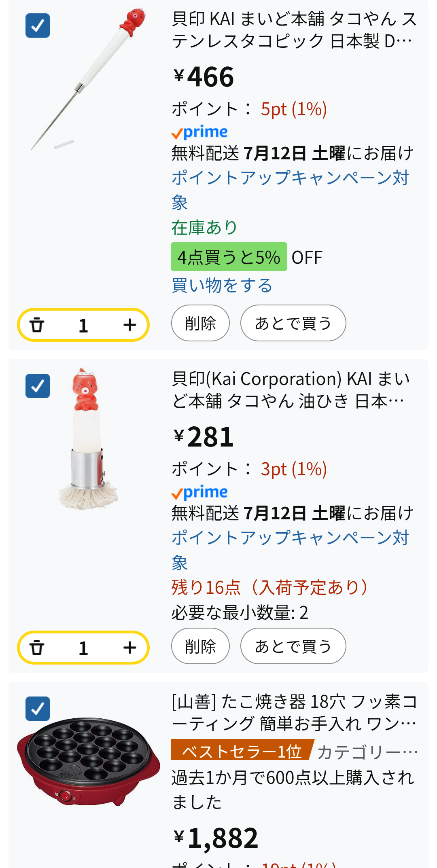
Task: Tap 削除 button for the oil brush
Action: (x=200, y=646)
